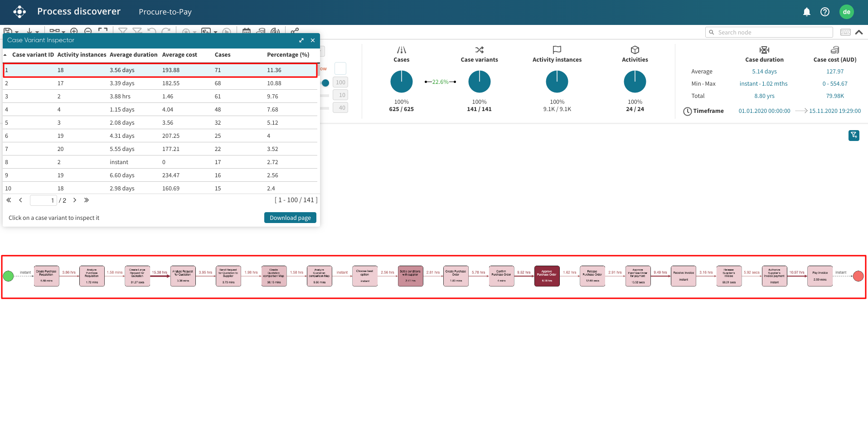Click the Download page button
This screenshot has width=868, height=437.
click(290, 218)
